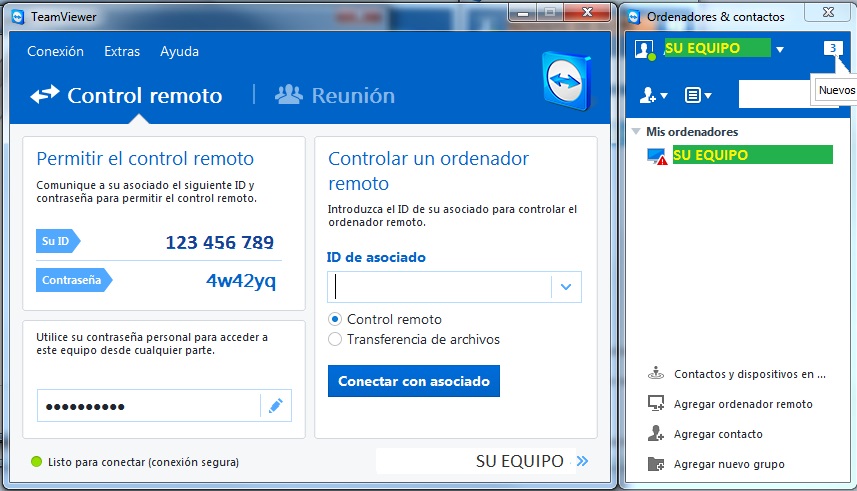Click the TeamViewer logo in the header
This screenshot has height=491, width=857.
pyautogui.click(x=567, y=81)
